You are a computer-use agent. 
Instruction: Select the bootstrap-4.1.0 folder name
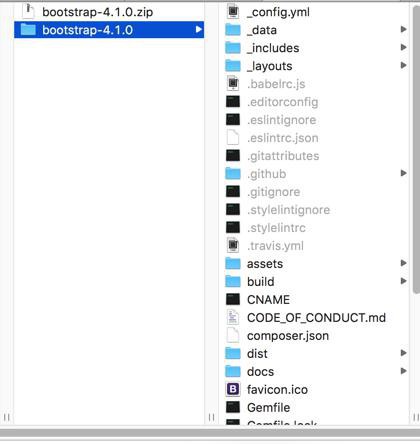point(87,30)
